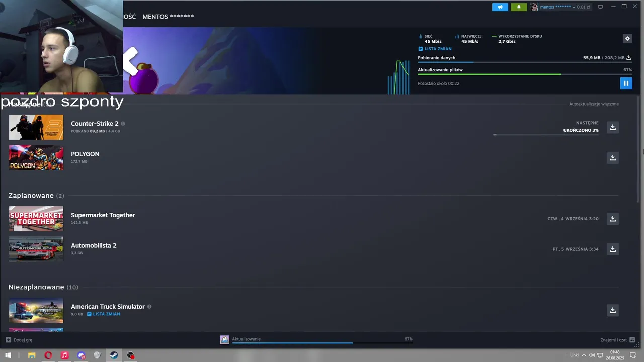644x362 pixels.
Task: Click the CZW., 4 WRZEŚNIA 3:20 schedule
Action: coord(573,219)
